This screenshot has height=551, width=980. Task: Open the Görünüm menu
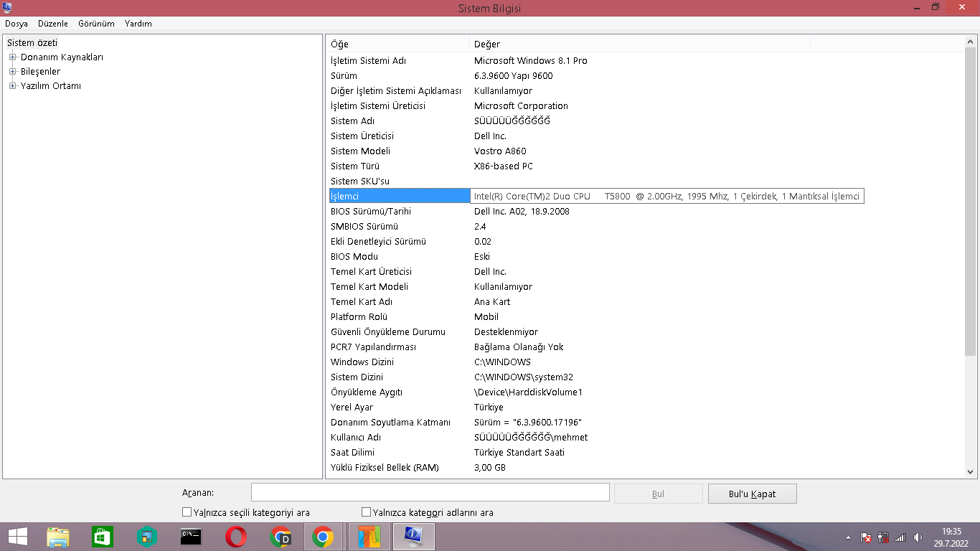[97, 24]
